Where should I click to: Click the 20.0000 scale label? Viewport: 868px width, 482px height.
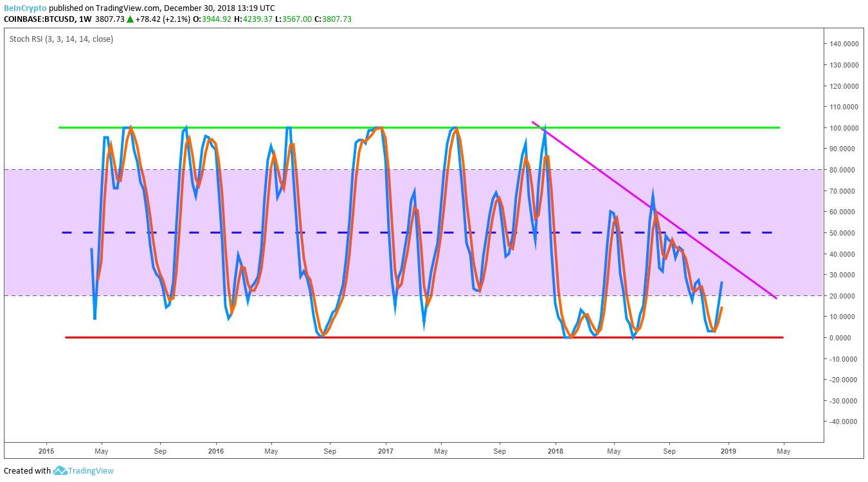(844, 295)
